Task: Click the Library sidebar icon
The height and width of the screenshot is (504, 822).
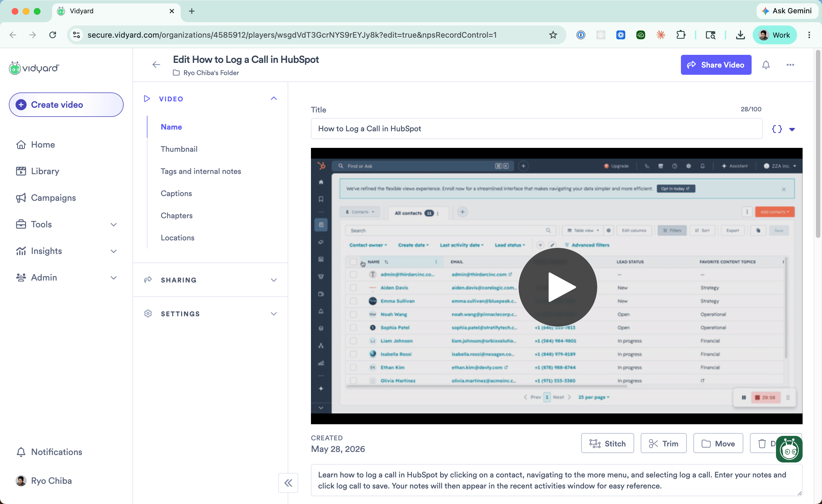Action: [x=21, y=171]
